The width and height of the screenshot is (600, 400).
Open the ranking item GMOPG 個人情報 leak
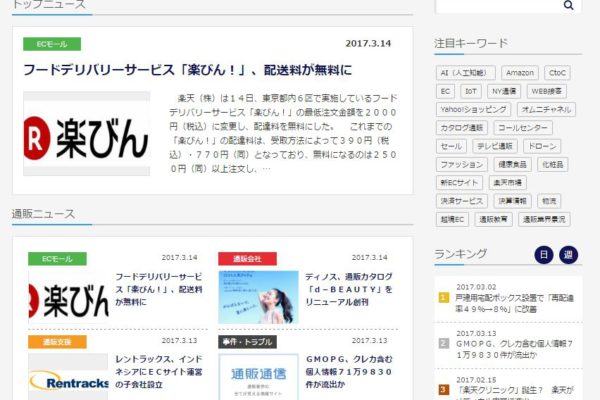(514, 349)
